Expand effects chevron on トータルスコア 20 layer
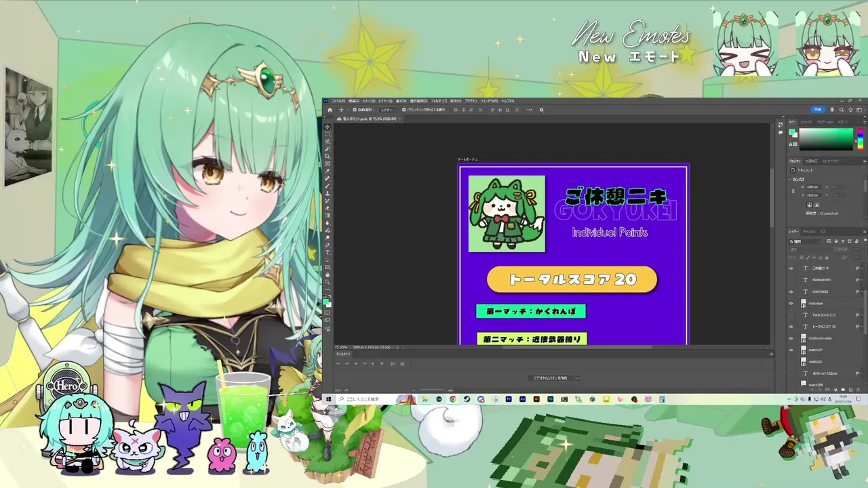This screenshot has height=488, width=868. click(x=862, y=327)
